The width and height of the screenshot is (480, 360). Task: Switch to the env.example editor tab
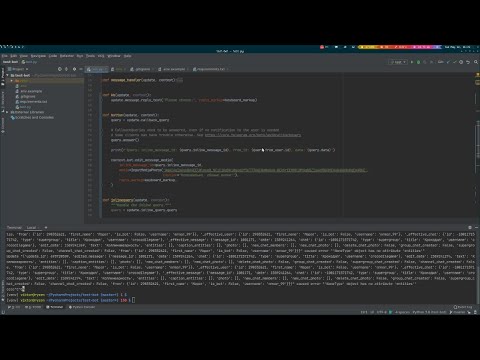[172, 69]
